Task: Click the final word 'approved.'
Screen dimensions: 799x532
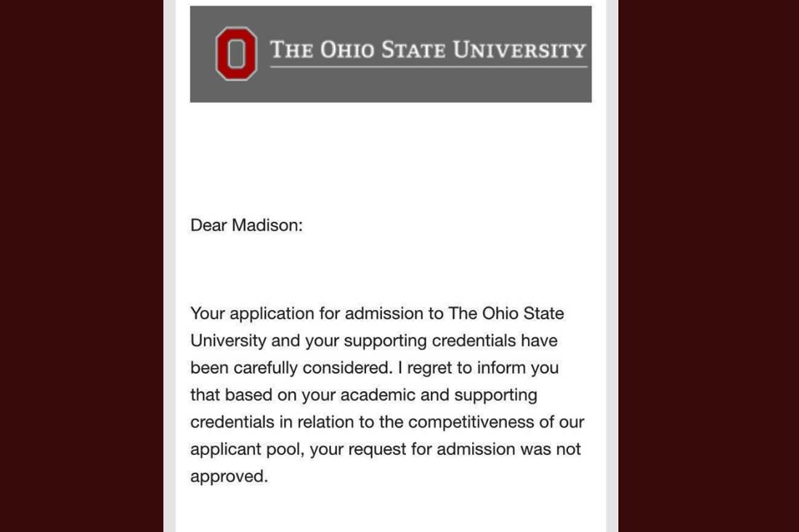Action: (229, 477)
